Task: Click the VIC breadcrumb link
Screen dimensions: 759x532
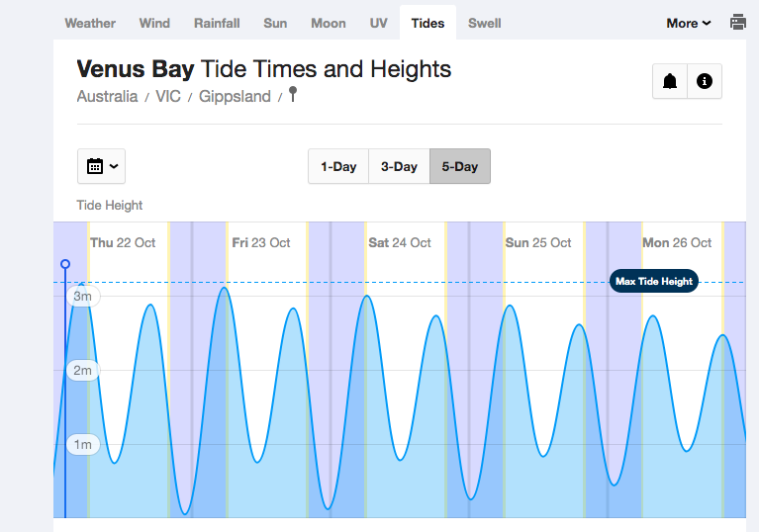Action: (168, 97)
